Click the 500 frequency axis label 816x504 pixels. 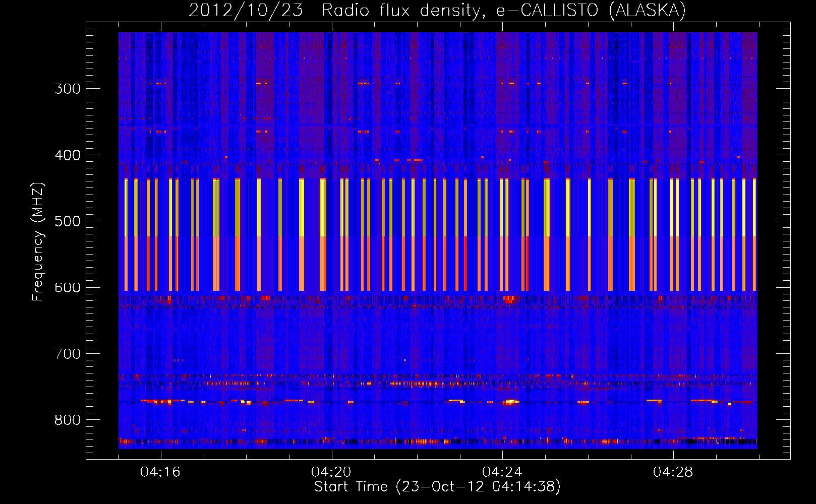pos(68,221)
